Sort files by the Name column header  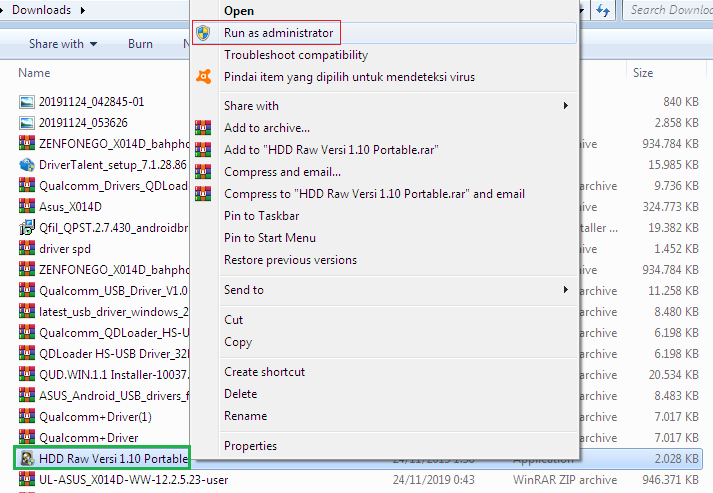pos(34,73)
